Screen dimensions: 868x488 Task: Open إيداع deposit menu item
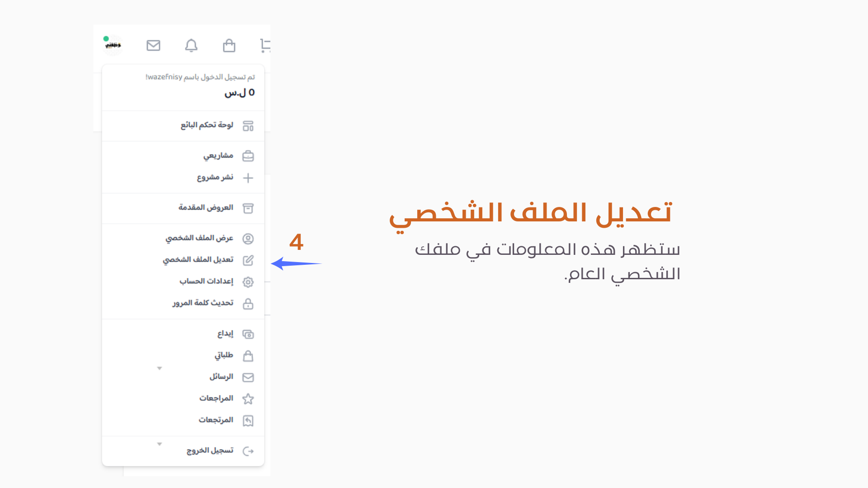pos(225,334)
